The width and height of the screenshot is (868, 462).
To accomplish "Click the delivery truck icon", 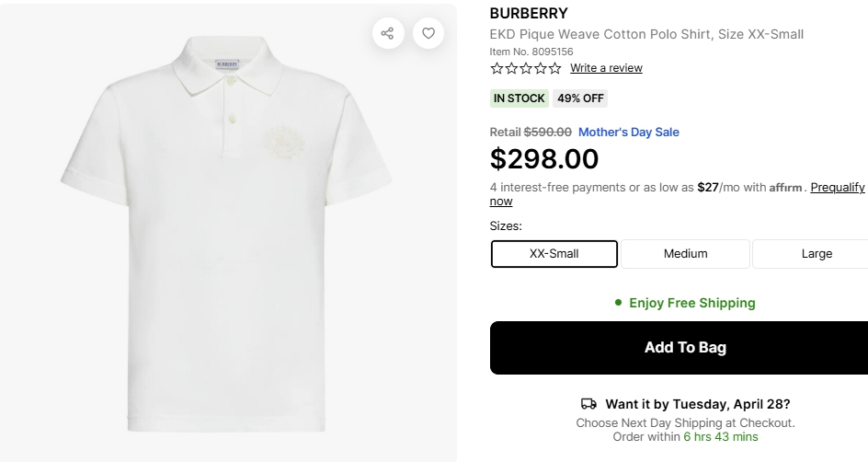I will pos(589,404).
